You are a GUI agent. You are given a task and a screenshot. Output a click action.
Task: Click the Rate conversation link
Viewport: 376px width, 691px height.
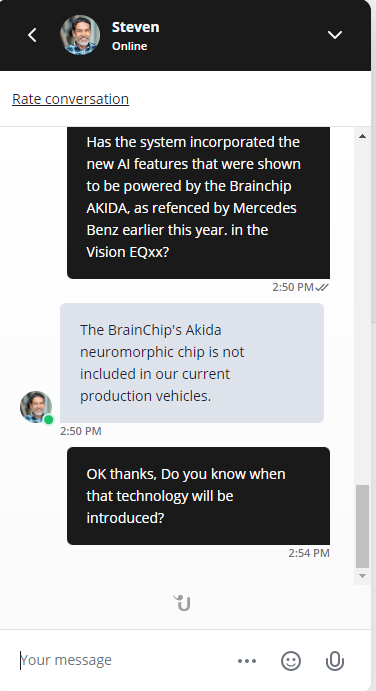click(71, 99)
